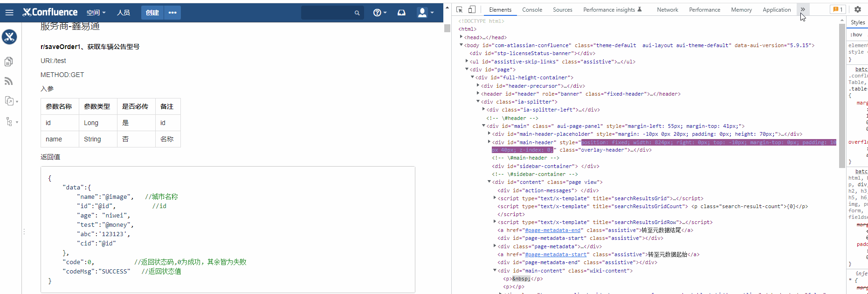Open the Performance insights tab
The image size is (868, 294).
[613, 10]
